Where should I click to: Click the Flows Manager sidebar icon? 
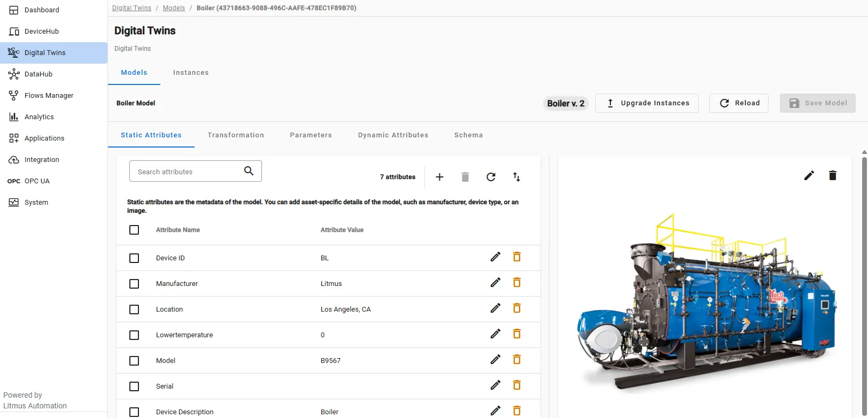tap(14, 96)
